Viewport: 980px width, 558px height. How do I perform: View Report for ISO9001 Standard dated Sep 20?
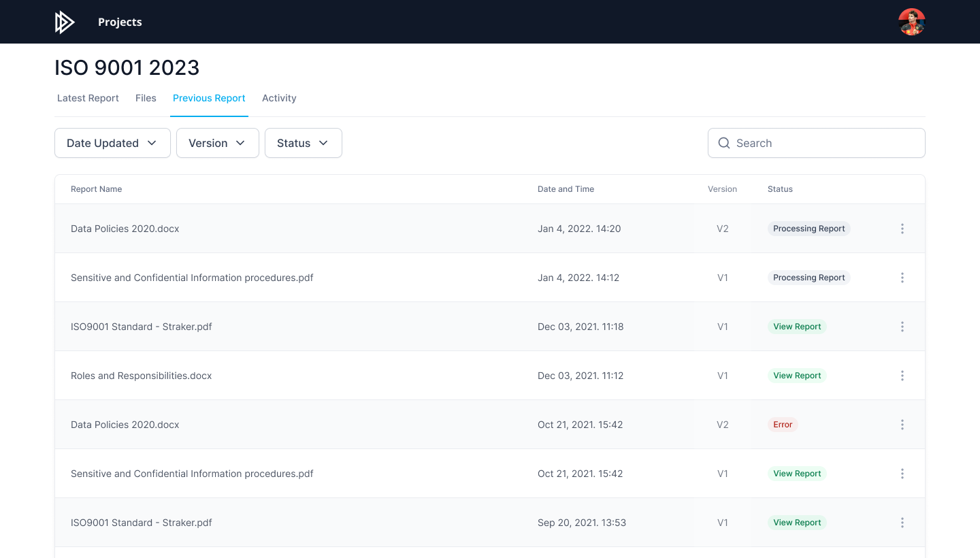(x=797, y=523)
